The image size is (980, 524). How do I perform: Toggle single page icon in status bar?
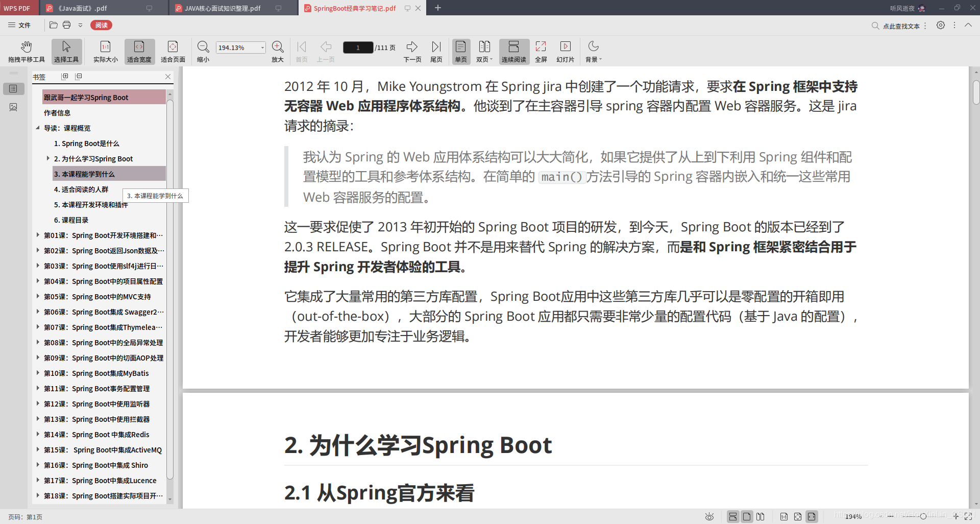[747, 516]
